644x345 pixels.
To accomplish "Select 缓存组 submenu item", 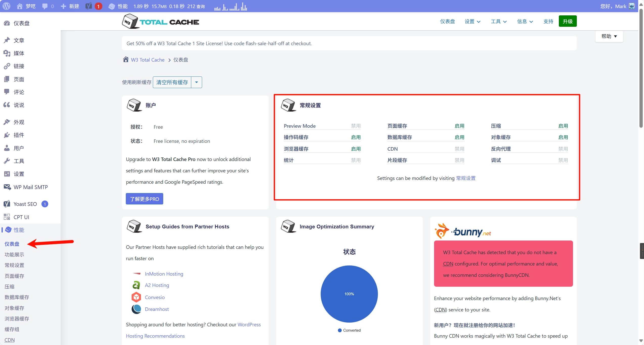I will [x=12, y=329].
